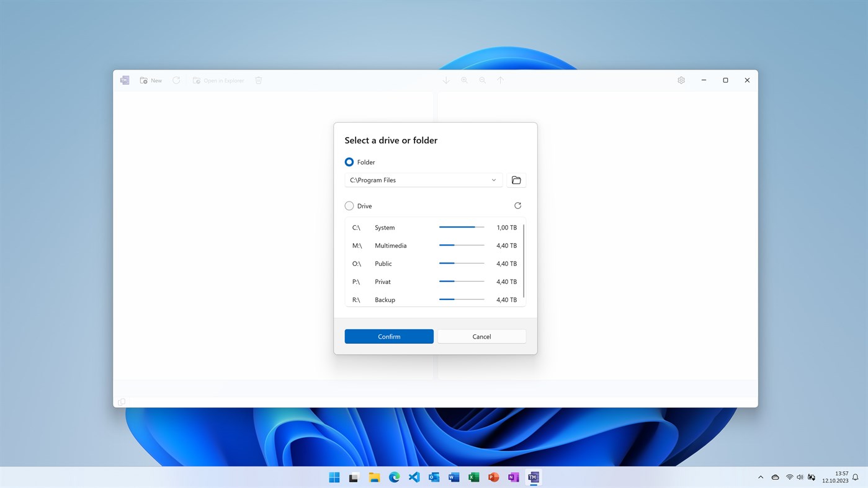Click the zoom out magnifier icon
Image resolution: width=868 pixels, height=488 pixels.
(482, 81)
